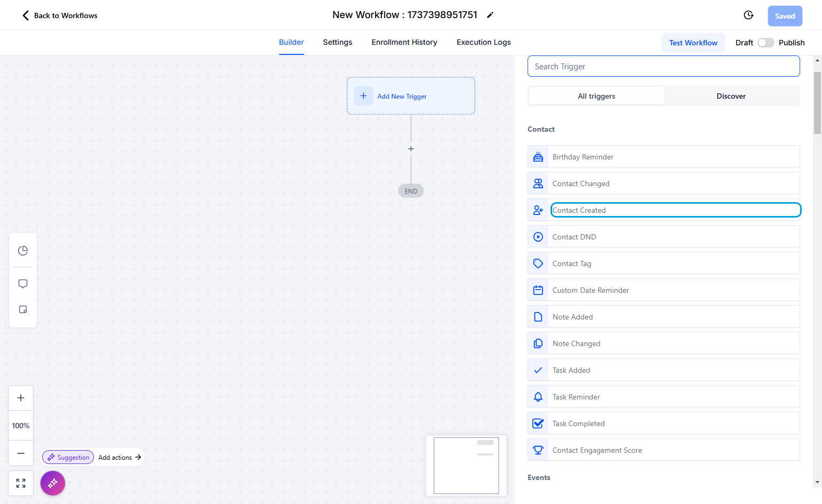Viewport: 822px width, 504px height.
Task: Add a sticky note icon
Action: (23, 309)
